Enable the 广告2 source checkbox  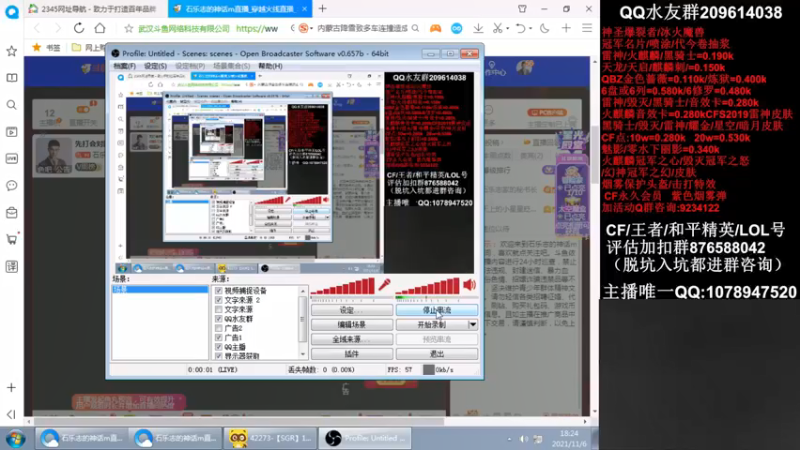click(218, 328)
